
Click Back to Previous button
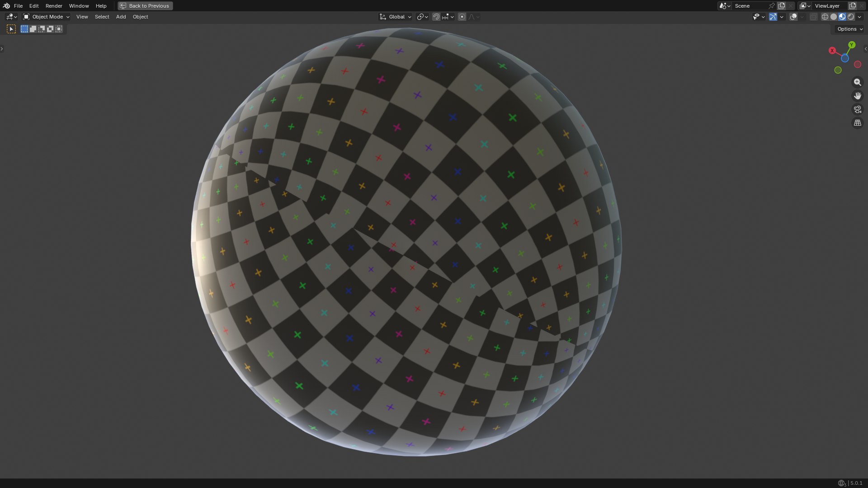145,6
